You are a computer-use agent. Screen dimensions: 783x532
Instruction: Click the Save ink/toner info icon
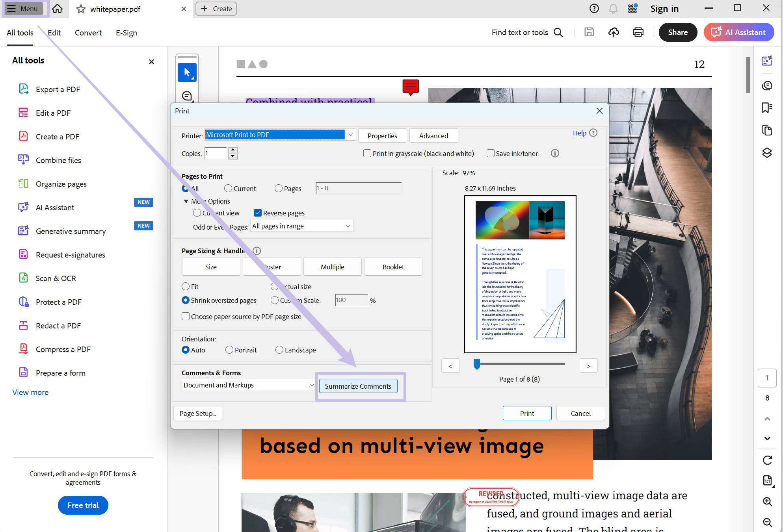coord(555,153)
